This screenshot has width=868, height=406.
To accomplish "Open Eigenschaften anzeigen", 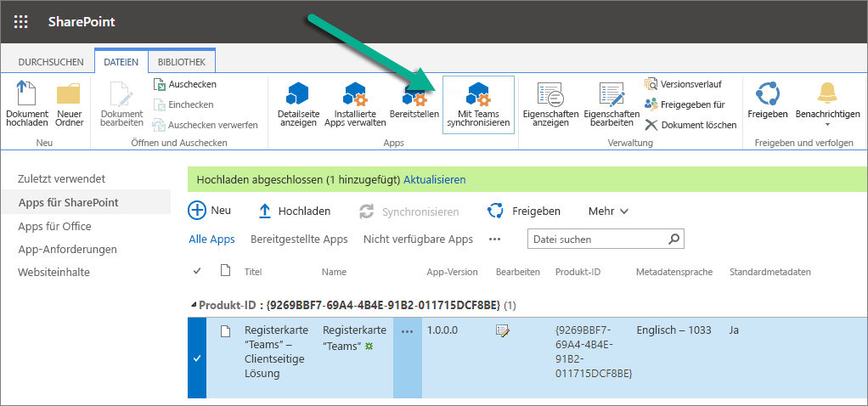I will 551,104.
